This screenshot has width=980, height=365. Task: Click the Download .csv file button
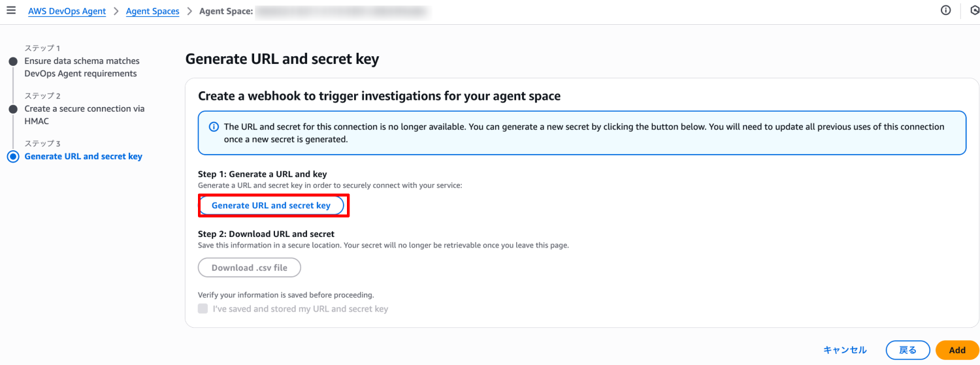point(250,268)
